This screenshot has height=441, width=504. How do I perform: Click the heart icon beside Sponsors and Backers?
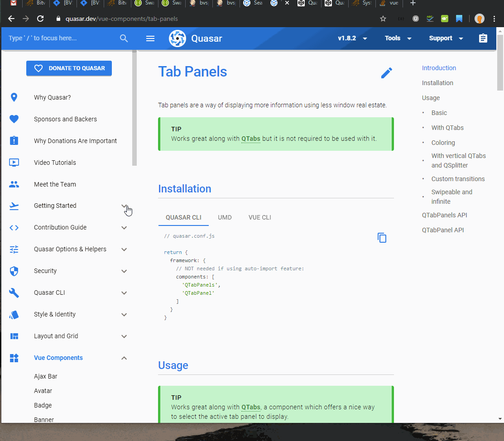[14, 119]
